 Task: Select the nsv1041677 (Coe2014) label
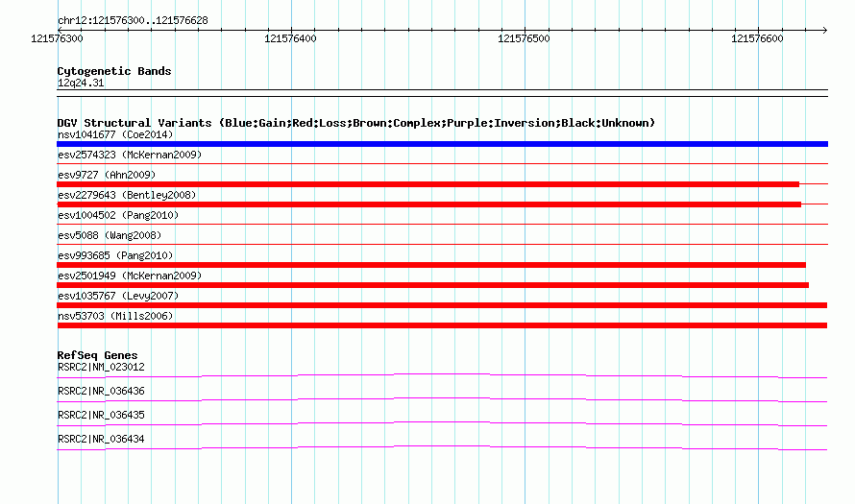pos(115,134)
